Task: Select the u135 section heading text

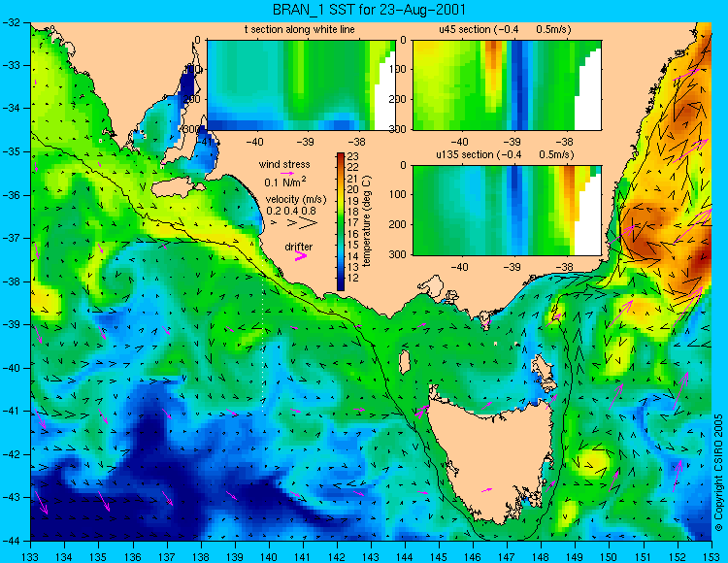Action: pos(505,154)
